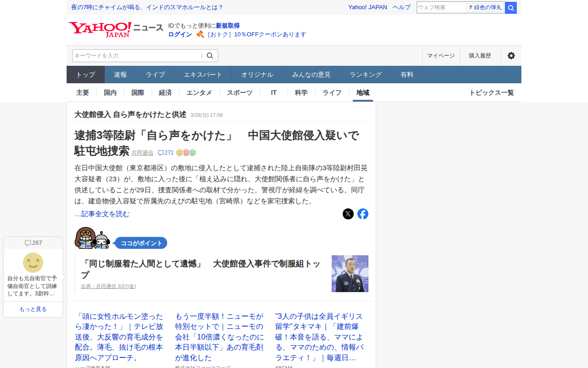Open マイページ
588x368 pixels.
(x=441, y=56)
